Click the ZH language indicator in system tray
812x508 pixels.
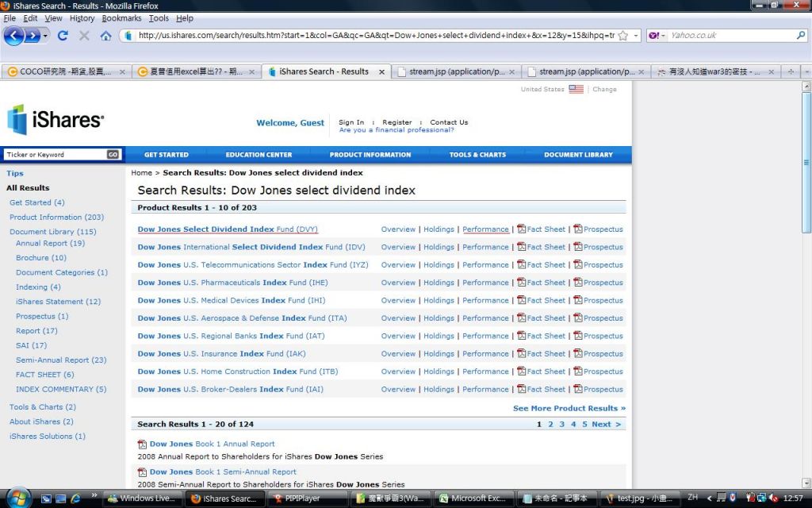tap(692, 497)
